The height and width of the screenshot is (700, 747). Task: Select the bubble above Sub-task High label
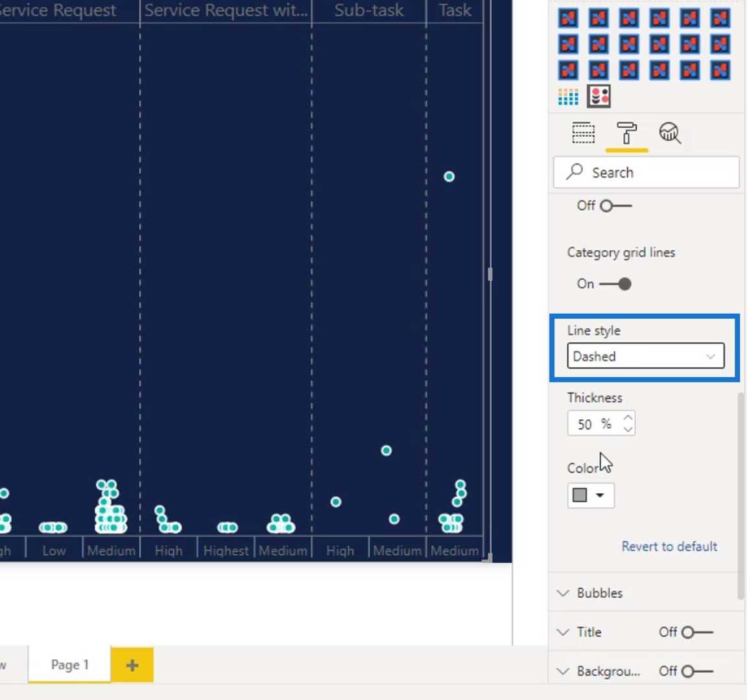click(x=335, y=502)
